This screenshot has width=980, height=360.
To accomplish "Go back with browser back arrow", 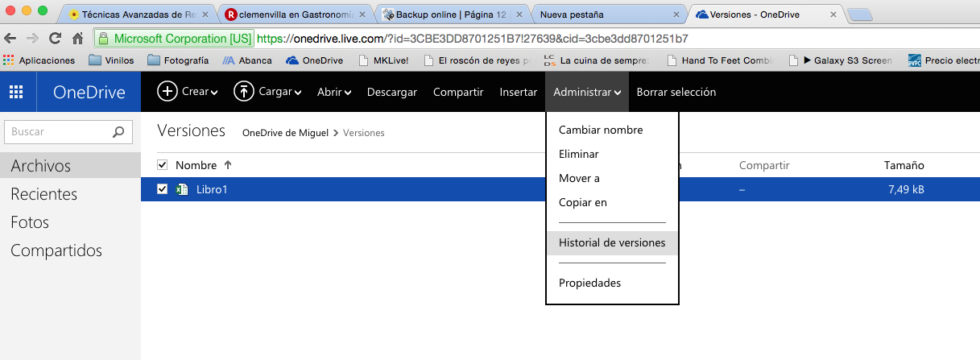I will (x=10, y=38).
